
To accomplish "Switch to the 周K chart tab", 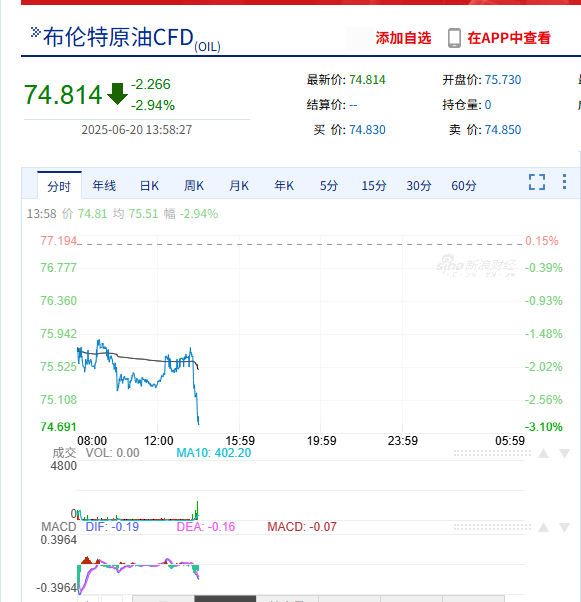I will [x=194, y=186].
